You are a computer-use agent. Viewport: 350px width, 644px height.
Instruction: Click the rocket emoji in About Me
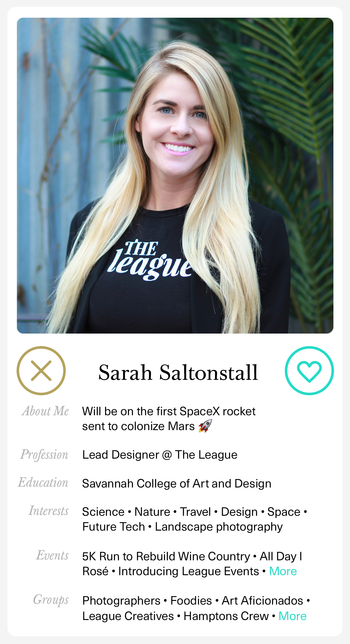click(205, 426)
